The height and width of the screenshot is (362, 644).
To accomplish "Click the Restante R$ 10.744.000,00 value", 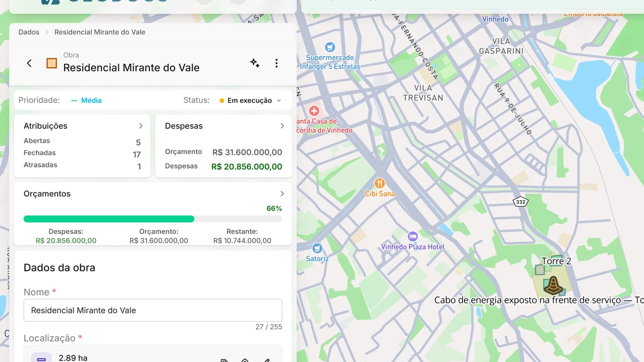I will (242, 241).
